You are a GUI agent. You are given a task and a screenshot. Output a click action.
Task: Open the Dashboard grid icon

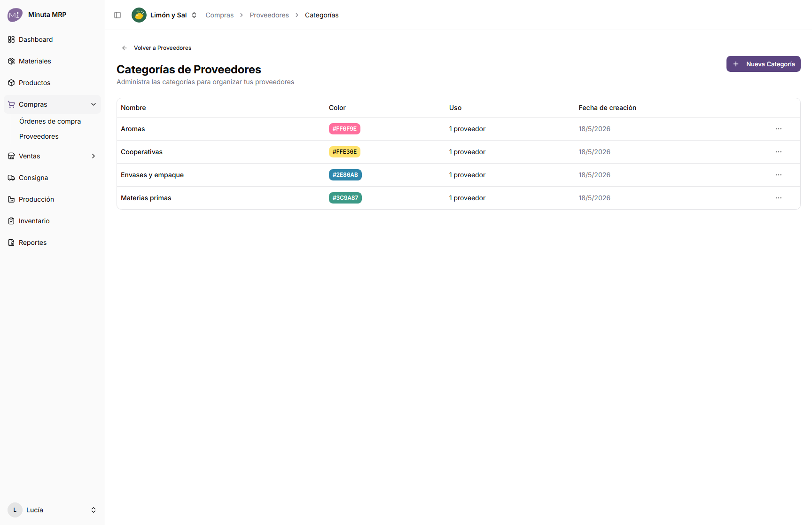[x=11, y=39]
